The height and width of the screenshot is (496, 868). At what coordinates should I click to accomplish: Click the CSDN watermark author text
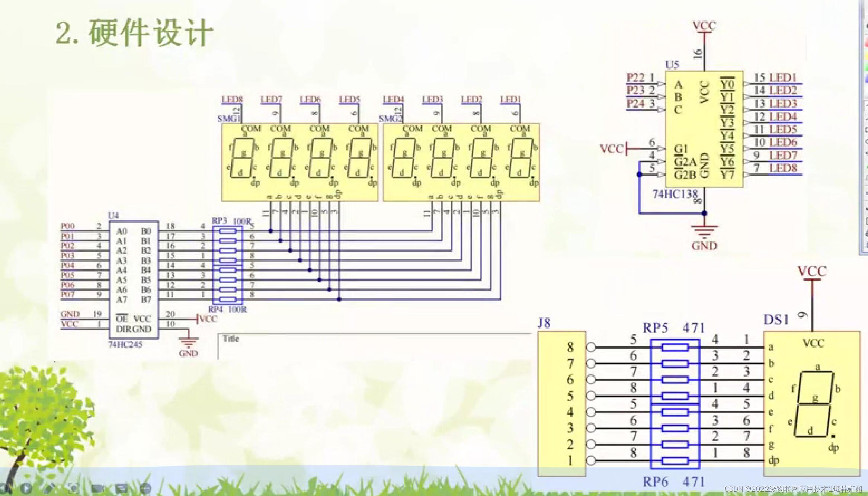click(x=793, y=489)
